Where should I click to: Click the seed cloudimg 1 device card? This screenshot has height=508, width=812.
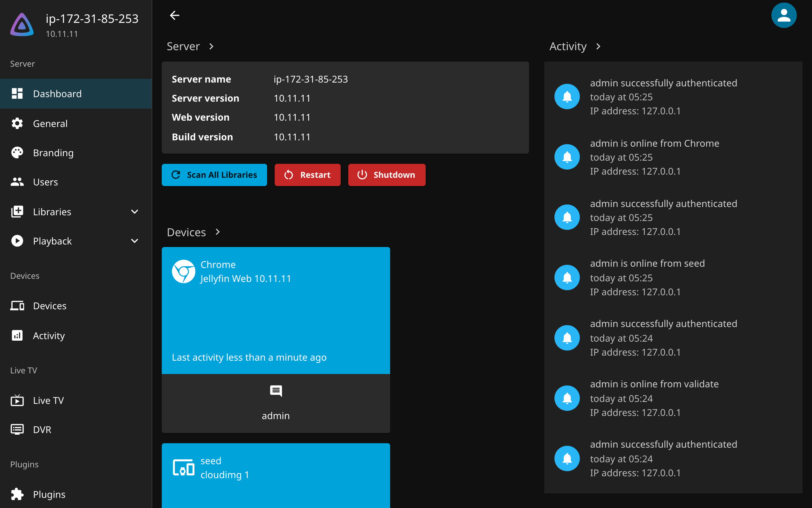pos(276,475)
